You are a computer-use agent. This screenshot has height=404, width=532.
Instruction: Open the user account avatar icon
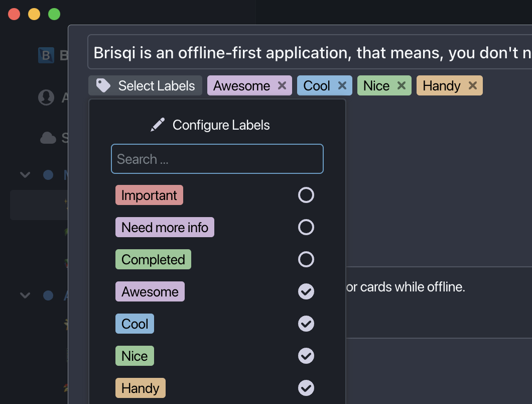coord(46,97)
